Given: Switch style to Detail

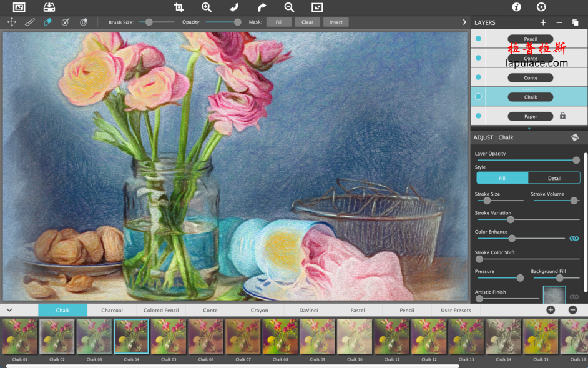Looking at the screenshot, I should click(554, 177).
